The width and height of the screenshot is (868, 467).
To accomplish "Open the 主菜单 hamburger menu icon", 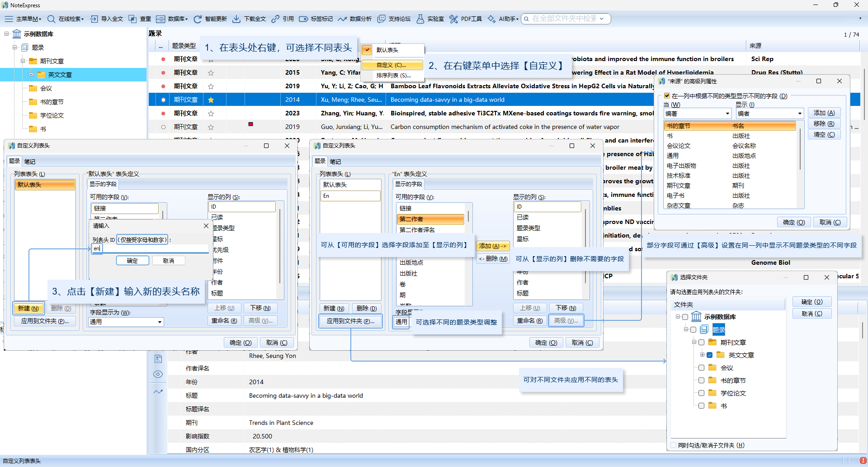I will [x=9, y=19].
